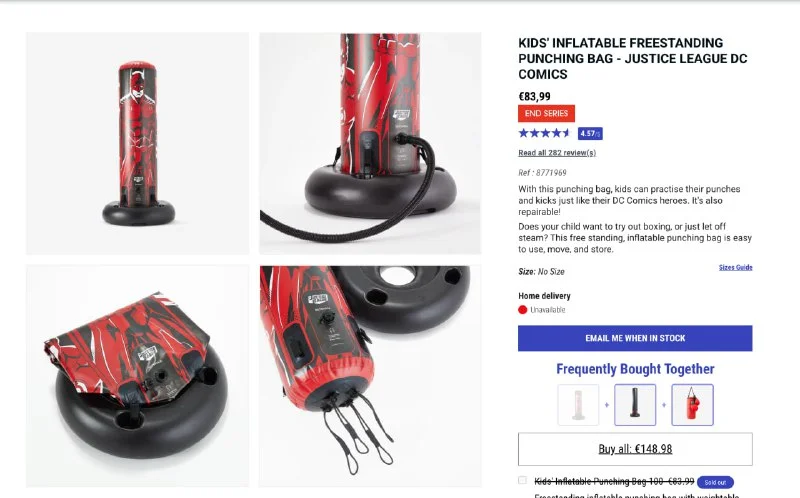Click the END SERIES red label
800x498 pixels.
tap(546, 113)
